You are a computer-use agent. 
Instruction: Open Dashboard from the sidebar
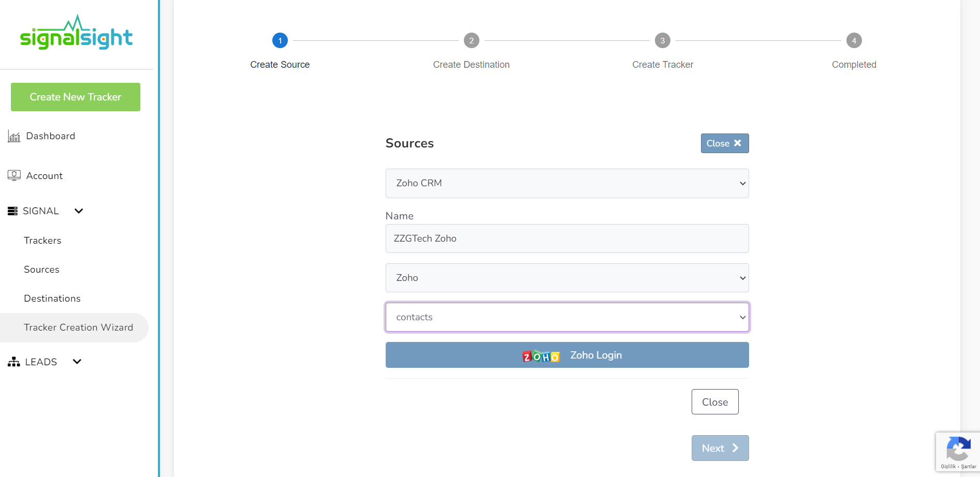pos(51,136)
